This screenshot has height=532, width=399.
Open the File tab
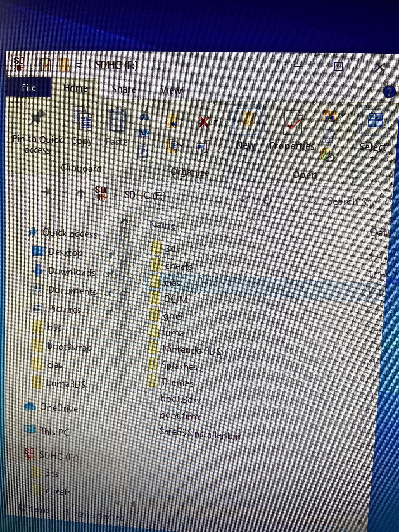pyautogui.click(x=29, y=87)
